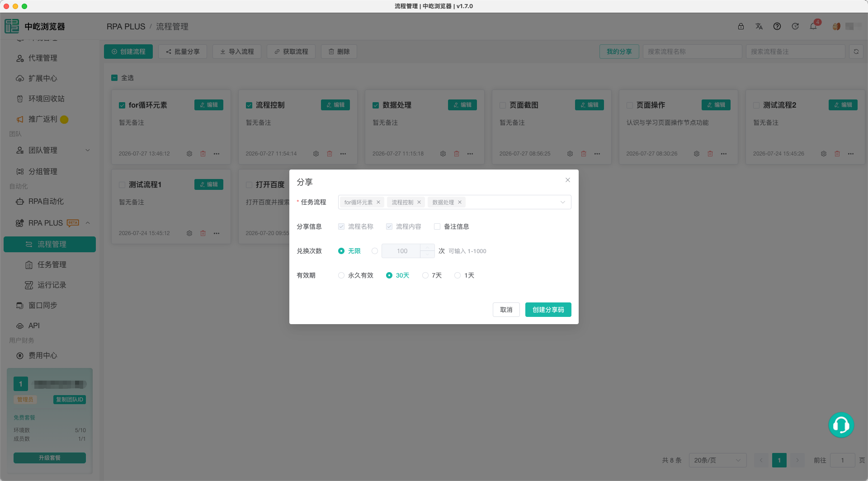Close the 分享 dialog
The width and height of the screenshot is (868, 481).
tap(568, 180)
